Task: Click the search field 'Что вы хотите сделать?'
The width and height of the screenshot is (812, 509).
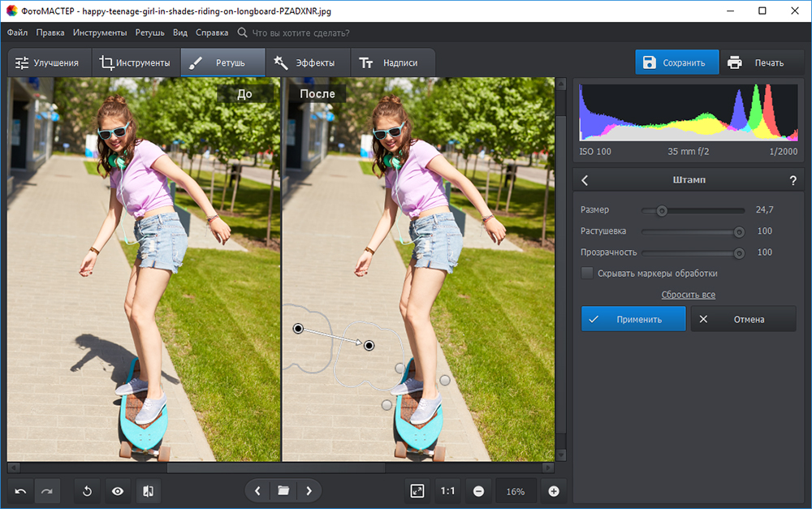Action: [301, 33]
